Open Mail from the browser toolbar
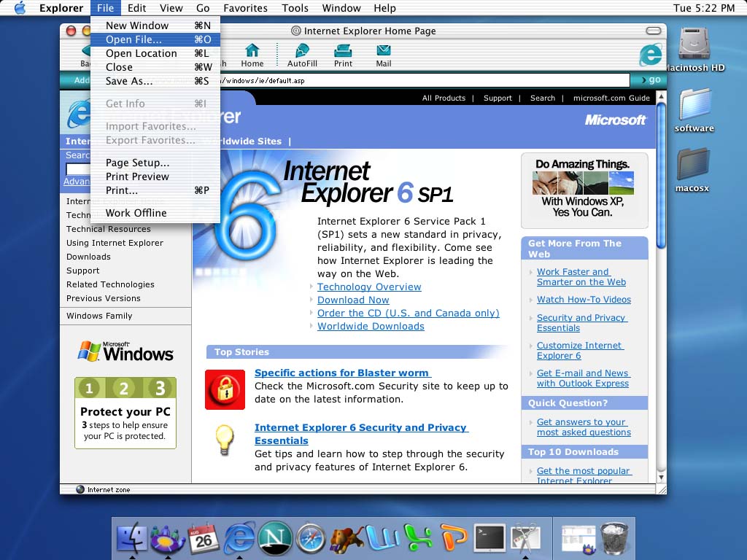The width and height of the screenshot is (747, 560). [x=383, y=54]
